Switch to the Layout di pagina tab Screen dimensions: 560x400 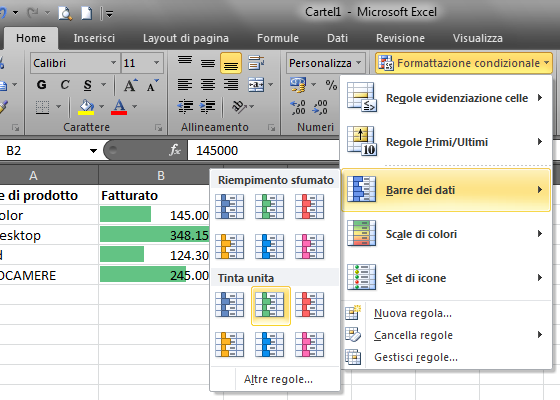click(186, 38)
